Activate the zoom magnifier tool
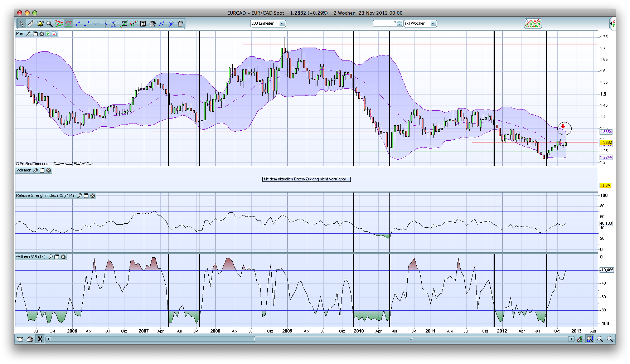 [x=50, y=24]
